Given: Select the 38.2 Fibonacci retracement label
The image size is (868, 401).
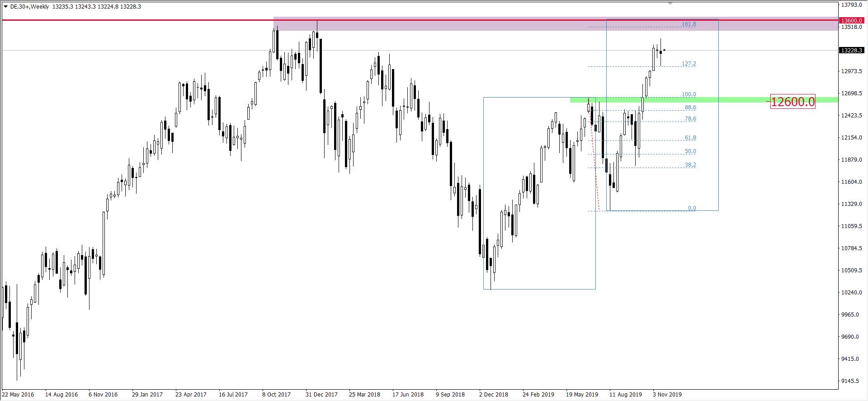Looking at the screenshot, I should 690,165.
